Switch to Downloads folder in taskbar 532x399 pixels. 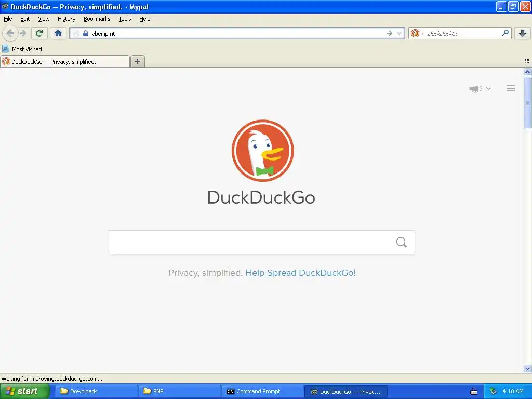click(x=96, y=392)
